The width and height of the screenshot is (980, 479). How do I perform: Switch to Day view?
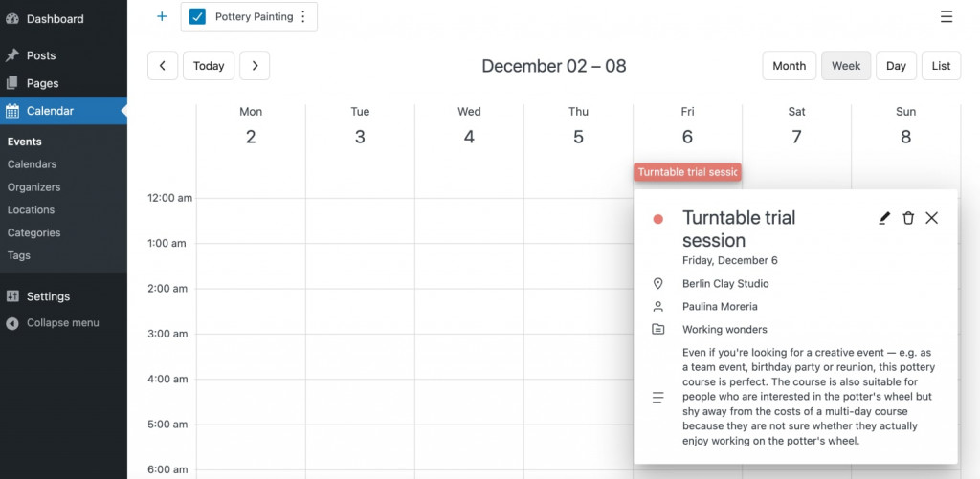pos(896,66)
